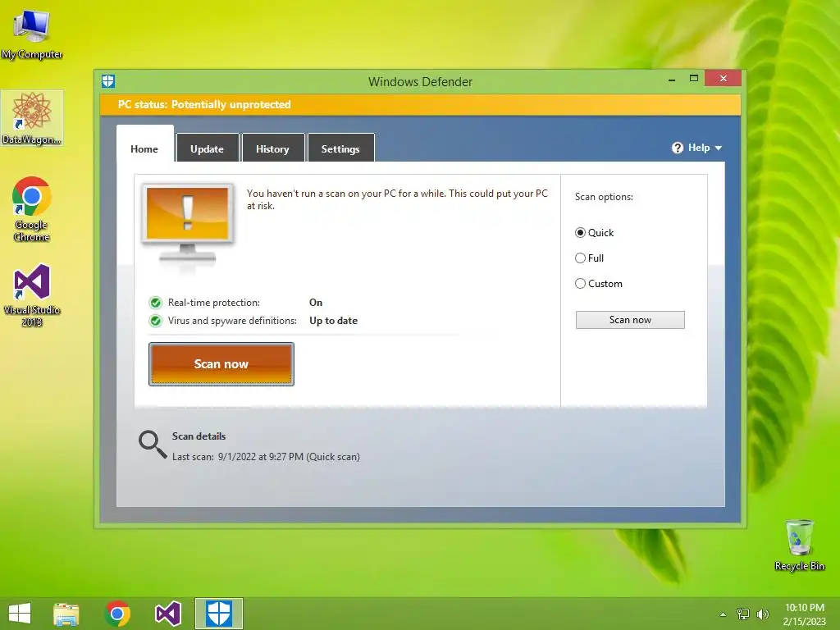This screenshot has width=840, height=630.
Task: Open Visual Studio from the taskbar
Action: point(167,614)
